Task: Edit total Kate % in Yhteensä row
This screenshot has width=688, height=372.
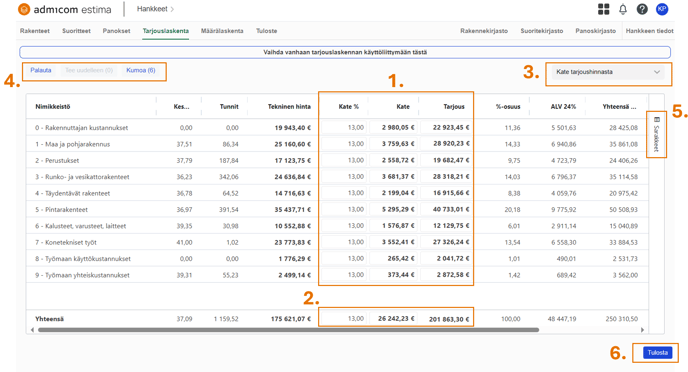Action: point(344,319)
